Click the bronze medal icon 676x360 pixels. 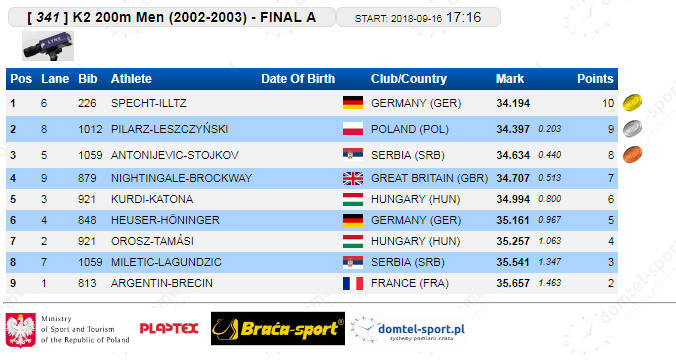[632, 154]
